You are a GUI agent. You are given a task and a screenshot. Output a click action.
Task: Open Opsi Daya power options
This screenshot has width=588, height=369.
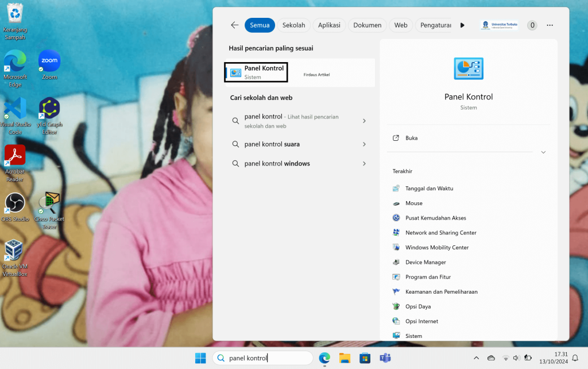pyautogui.click(x=418, y=306)
